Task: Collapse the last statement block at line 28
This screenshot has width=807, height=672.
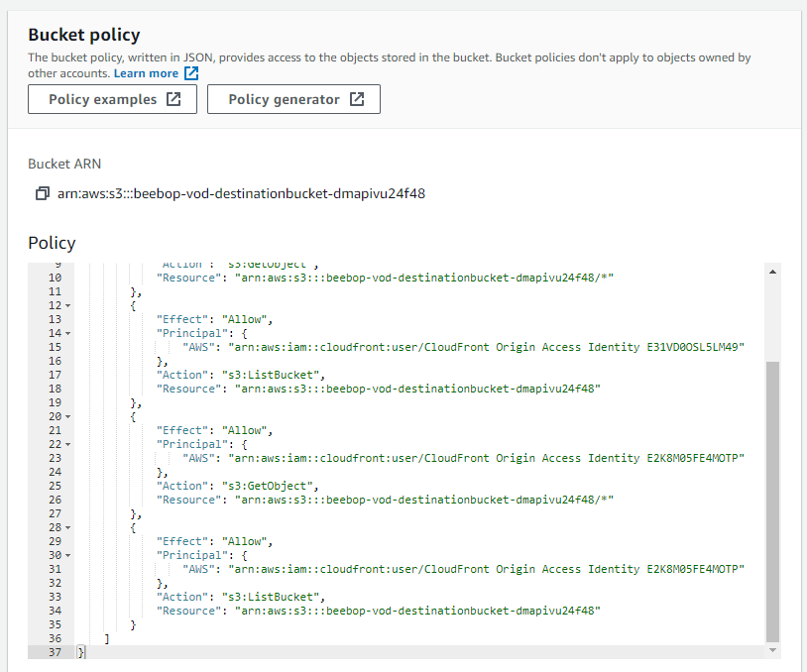Action: (67, 528)
